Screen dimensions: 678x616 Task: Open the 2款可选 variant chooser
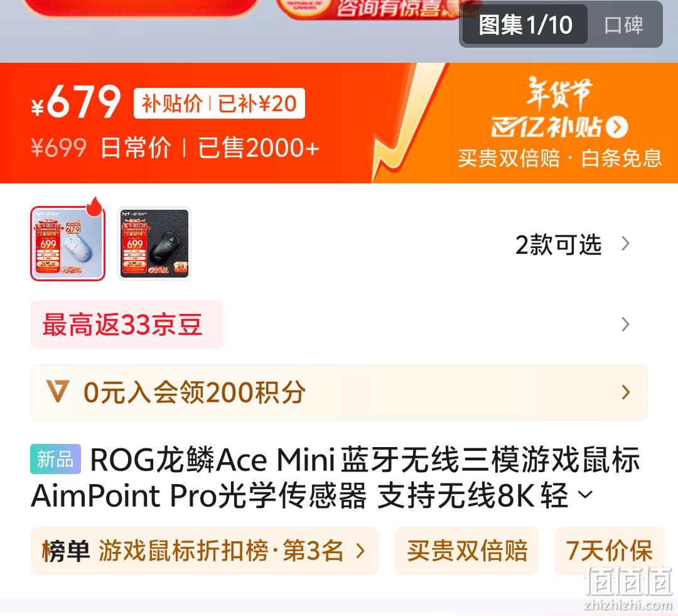(572, 244)
